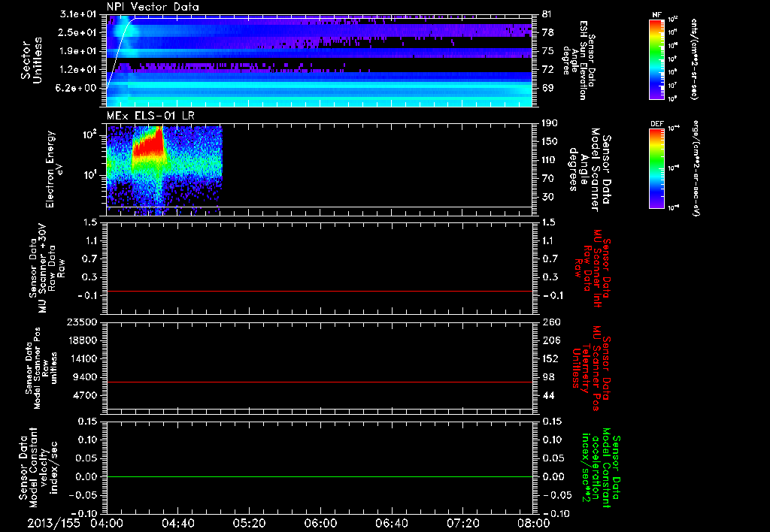Click the Model Scanner Pos Raw axis label
770x532 pixels.
pos(41,367)
